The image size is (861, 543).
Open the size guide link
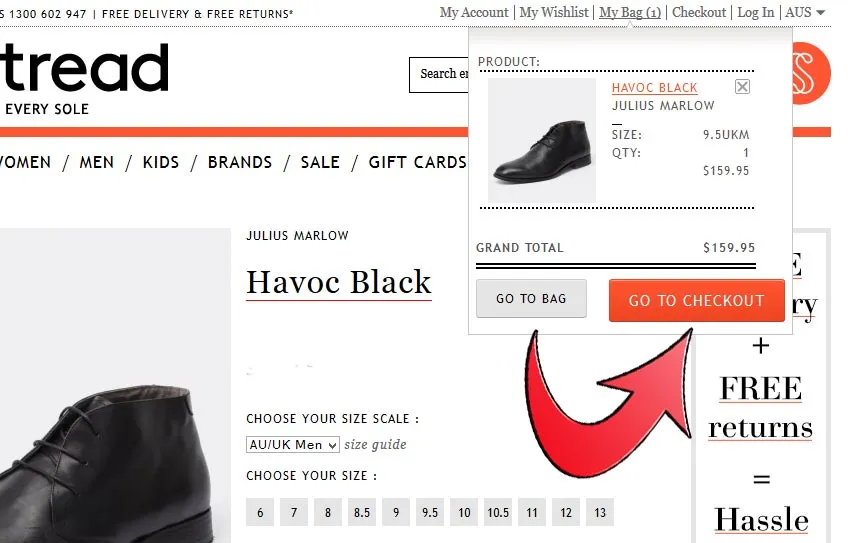click(376, 444)
